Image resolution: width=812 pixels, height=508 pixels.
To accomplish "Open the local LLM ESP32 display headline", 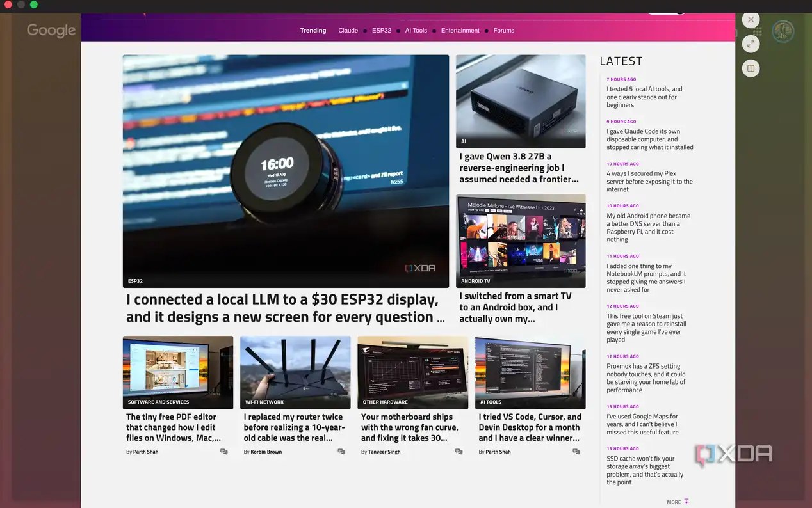I will pos(286,308).
